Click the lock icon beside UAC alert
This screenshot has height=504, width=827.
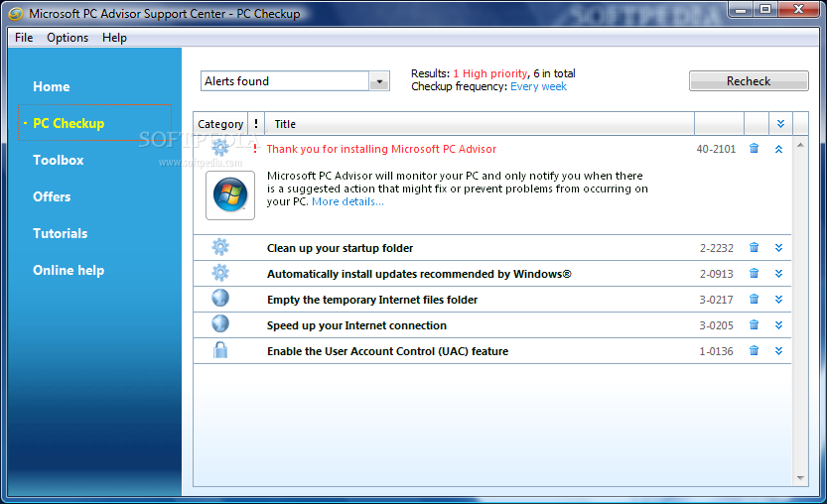click(x=220, y=349)
